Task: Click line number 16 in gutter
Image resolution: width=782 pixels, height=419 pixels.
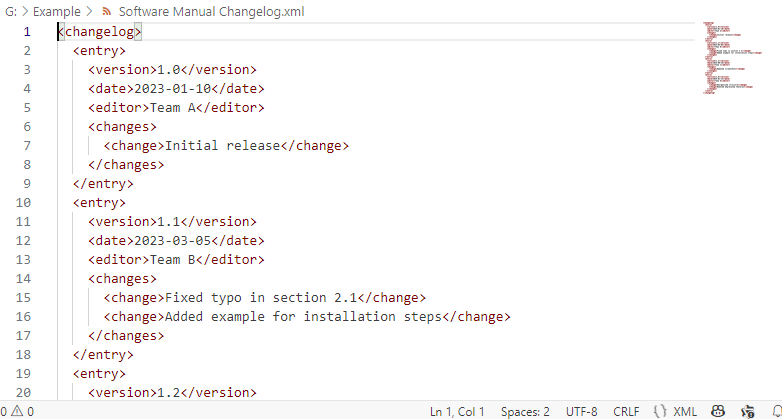Action: click(23, 317)
